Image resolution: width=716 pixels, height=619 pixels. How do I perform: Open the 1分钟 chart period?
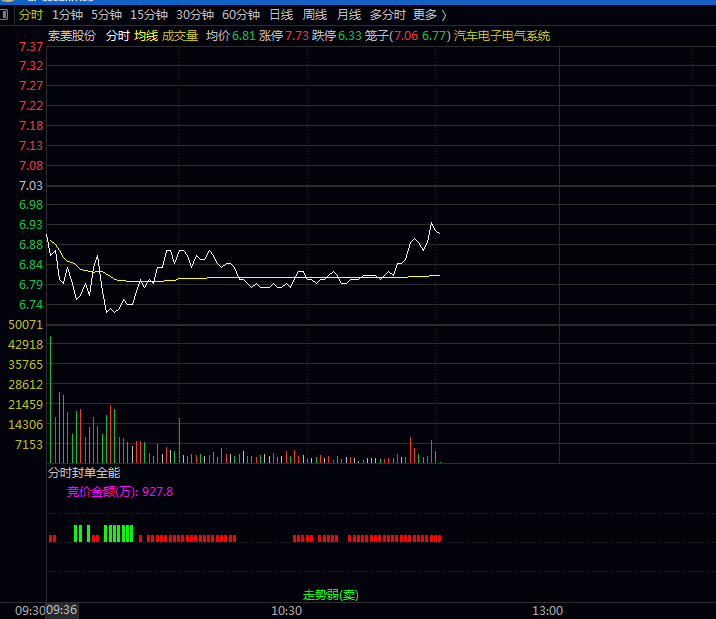click(x=67, y=15)
